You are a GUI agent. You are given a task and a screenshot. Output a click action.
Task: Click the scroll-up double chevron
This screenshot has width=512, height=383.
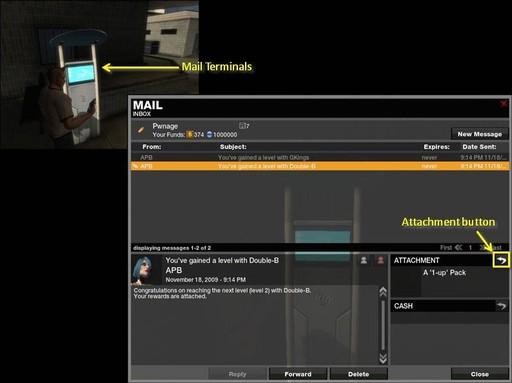coord(383,292)
